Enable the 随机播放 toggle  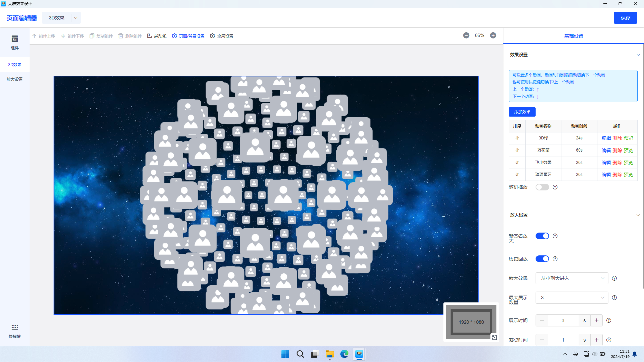(542, 187)
